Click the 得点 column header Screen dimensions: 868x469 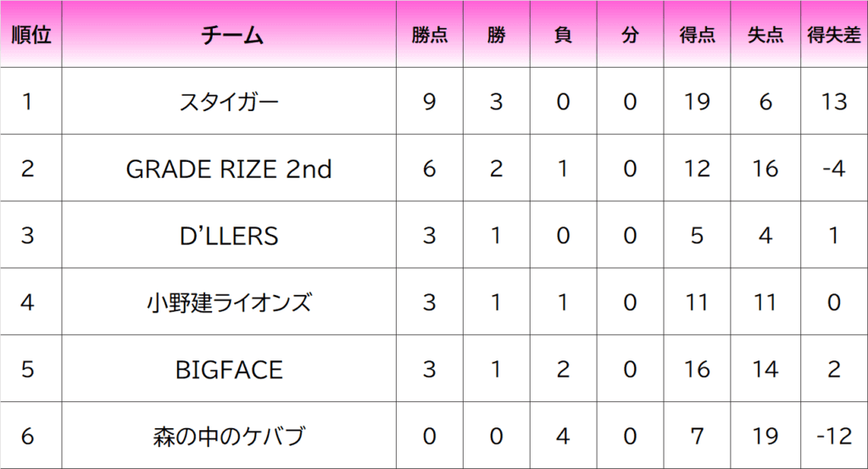click(697, 34)
